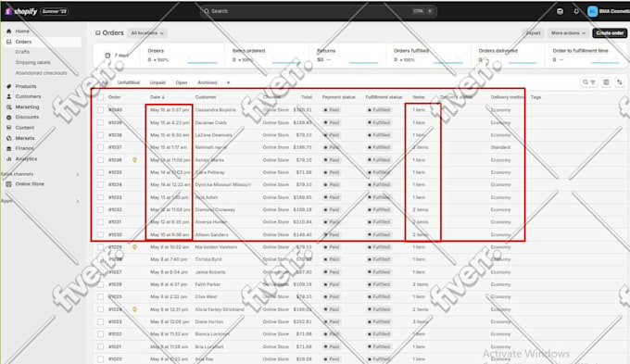The width and height of the screenshot is (630, 364).
Task: Open the Online Store channel
Action: pyautogui.click(x=30, y=183)
